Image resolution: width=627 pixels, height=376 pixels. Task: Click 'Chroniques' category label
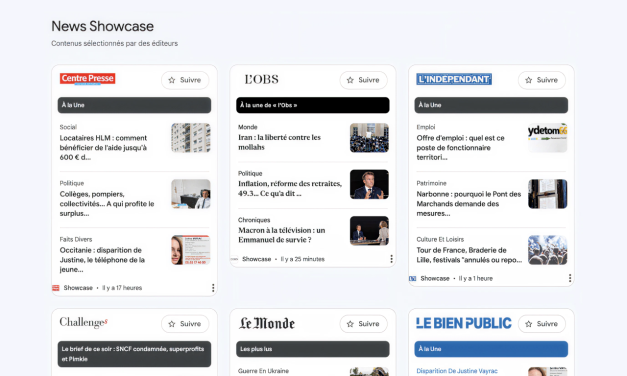tap(254, 220)
